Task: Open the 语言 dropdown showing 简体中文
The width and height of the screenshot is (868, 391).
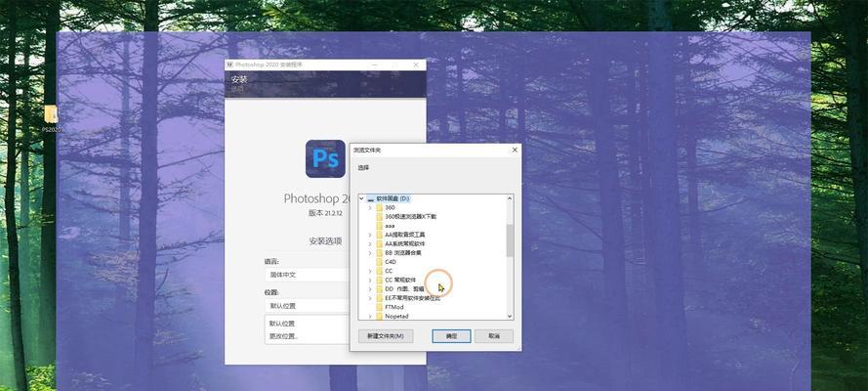Action: [308, 275]
